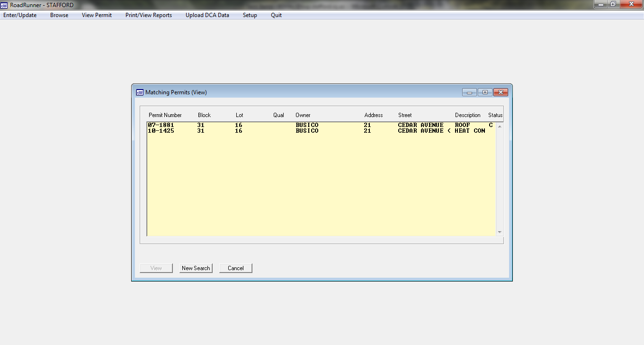Screen dimensions: 644x345
Task: Click the Lot column header
Action: (x=239, y=115)
